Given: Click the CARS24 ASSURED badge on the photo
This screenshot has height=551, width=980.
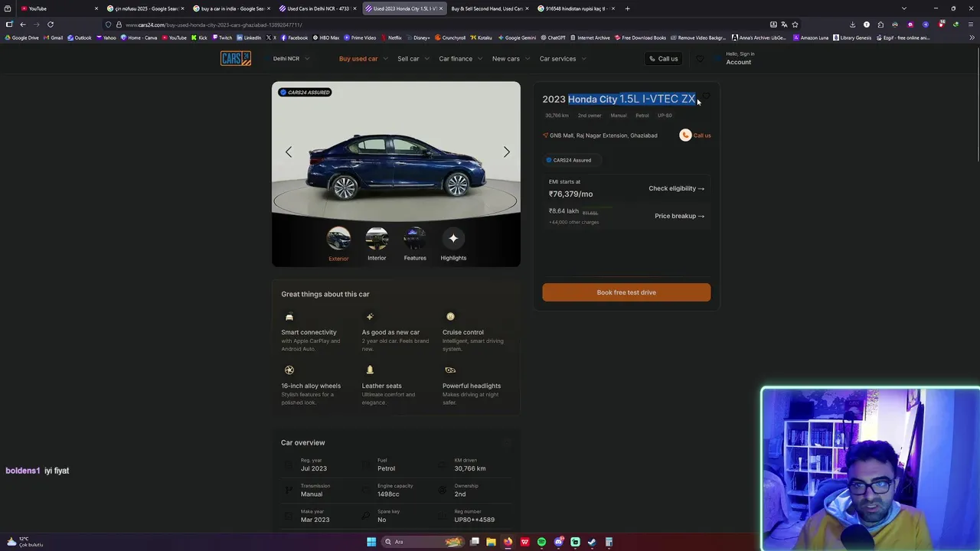Looking at the screenshot, I should pos(305,92).
